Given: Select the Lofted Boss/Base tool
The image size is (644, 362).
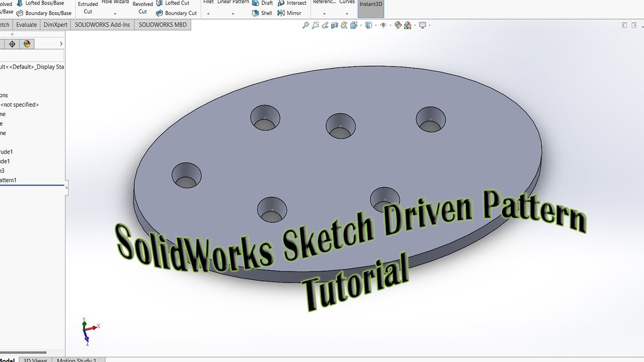Looking at the screenshot, I should (40, 3).
